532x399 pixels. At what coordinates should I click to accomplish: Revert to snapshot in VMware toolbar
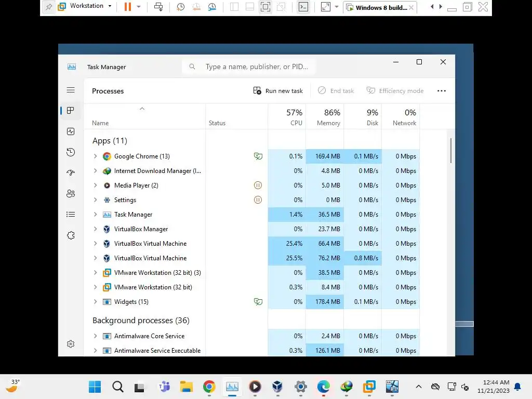point(196,7)
